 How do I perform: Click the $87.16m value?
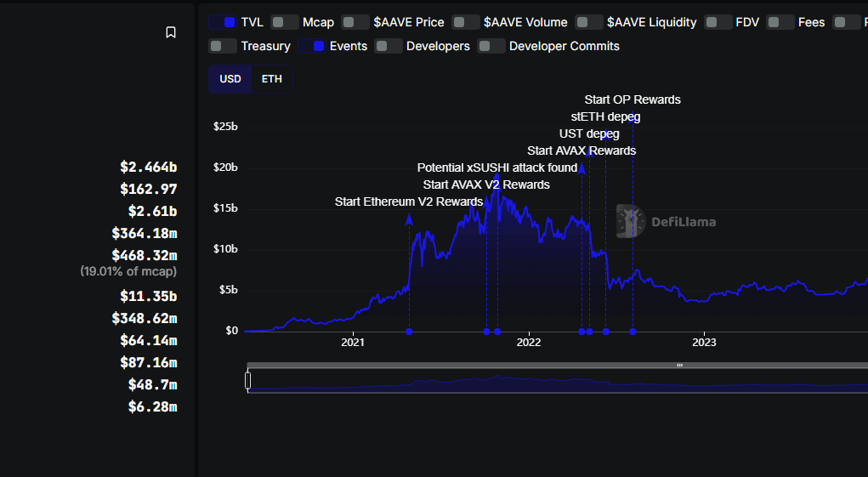click(x=149, y=363)
